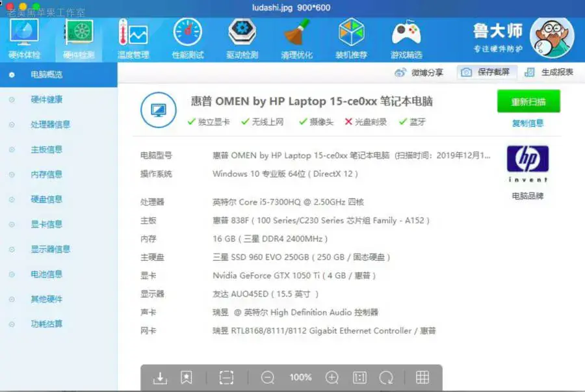Click the 1:1 actual size icon
This screenshot has height=392, width=585.
point(359,378)
